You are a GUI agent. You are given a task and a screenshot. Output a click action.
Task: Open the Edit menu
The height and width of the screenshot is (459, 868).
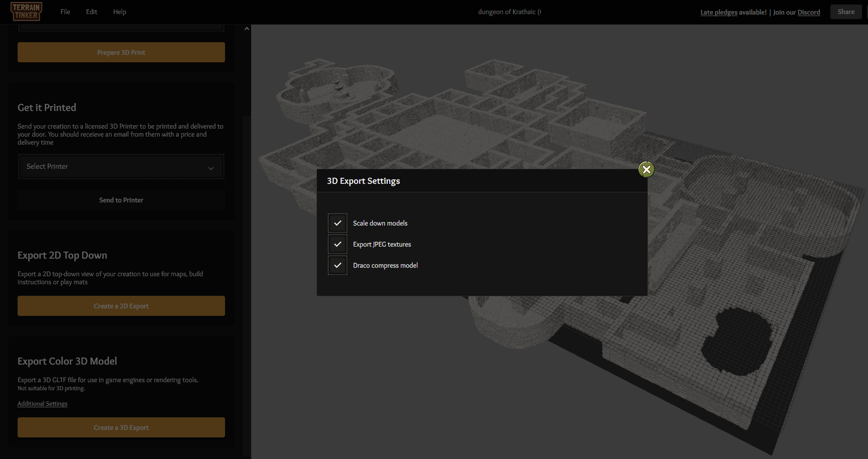(x=91, y=11)
